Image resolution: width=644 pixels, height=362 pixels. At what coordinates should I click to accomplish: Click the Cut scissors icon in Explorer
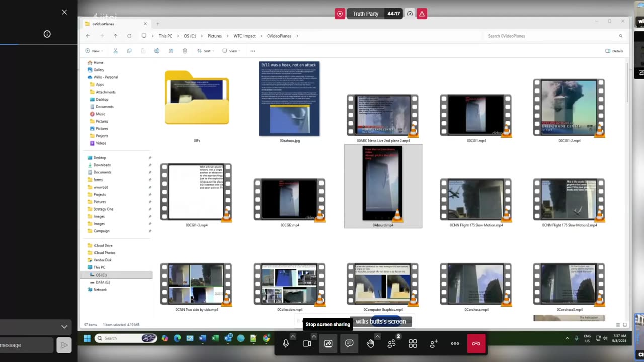pos(115,51)
